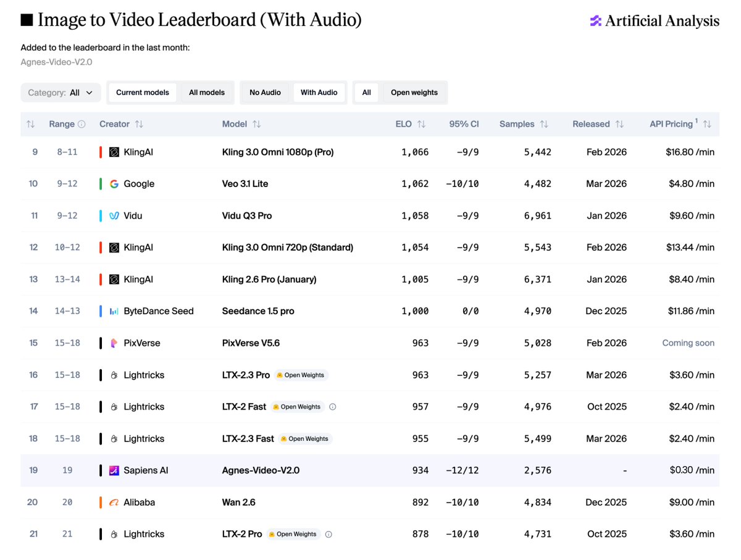Click the Coming soon pricing for PixVerse V5.6
This screenshot has width=741, height=560.
689,343
